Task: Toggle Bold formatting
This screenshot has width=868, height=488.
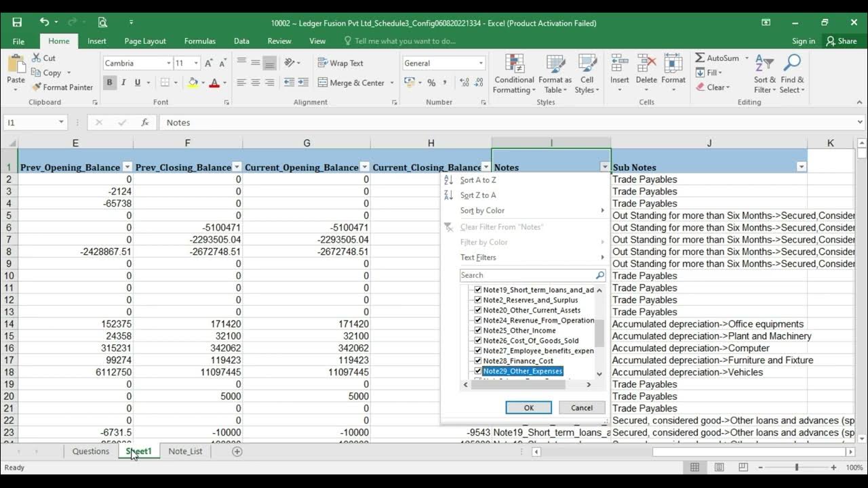Action: click(109, 83)
